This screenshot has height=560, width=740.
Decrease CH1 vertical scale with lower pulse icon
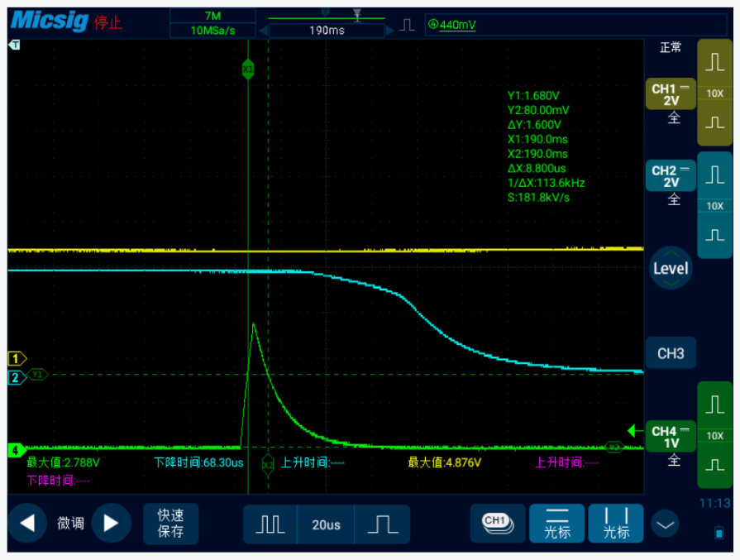pyautogui.click(x=714, y=122)
